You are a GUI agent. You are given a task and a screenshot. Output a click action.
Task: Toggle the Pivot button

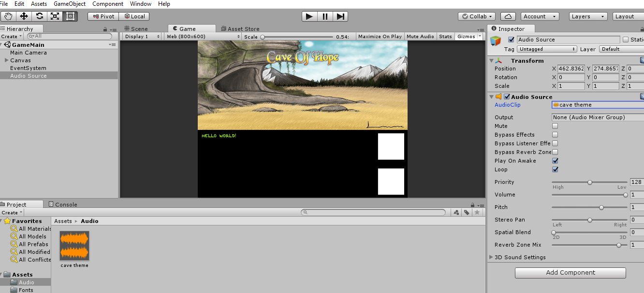103,16
